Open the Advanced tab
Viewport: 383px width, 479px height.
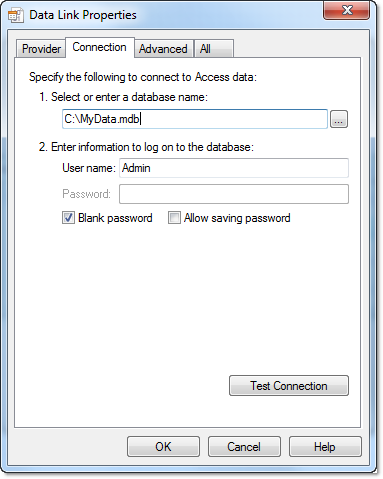pos(163,49)
